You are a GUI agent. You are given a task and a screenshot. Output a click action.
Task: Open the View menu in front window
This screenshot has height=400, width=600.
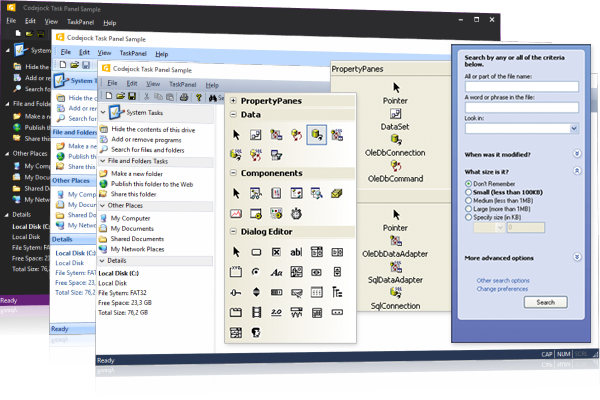click(x=153, y=84)
